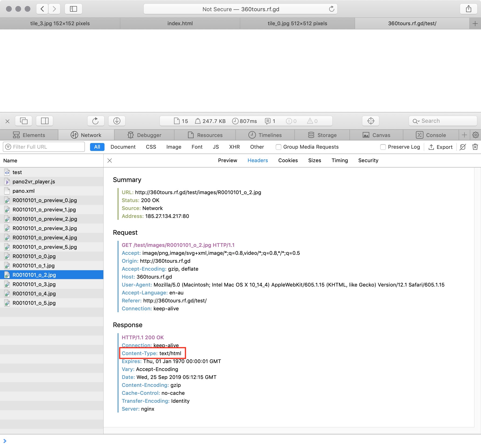Click the resource count document icon

(x=177, y=121)
